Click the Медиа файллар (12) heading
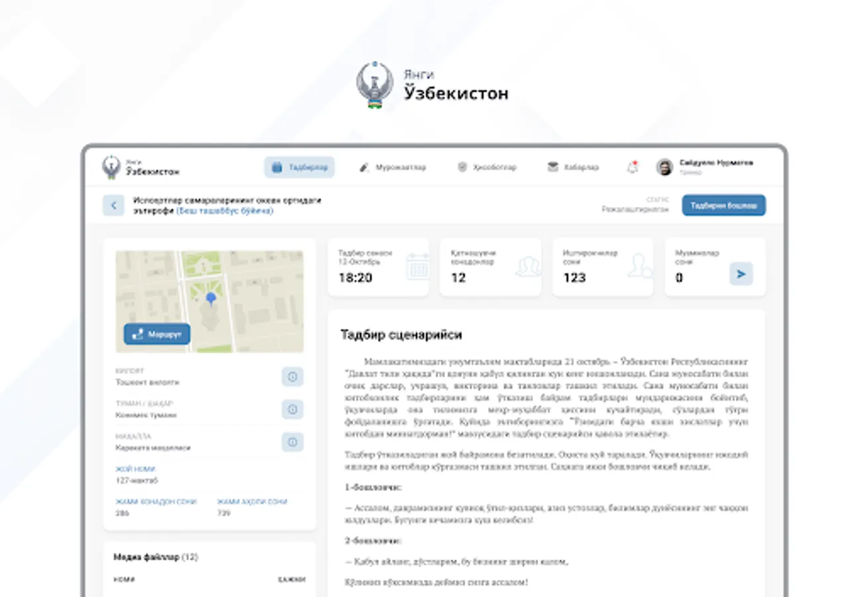Image resolution: width=868 pixels, height=597 pixels. point(156,557)
